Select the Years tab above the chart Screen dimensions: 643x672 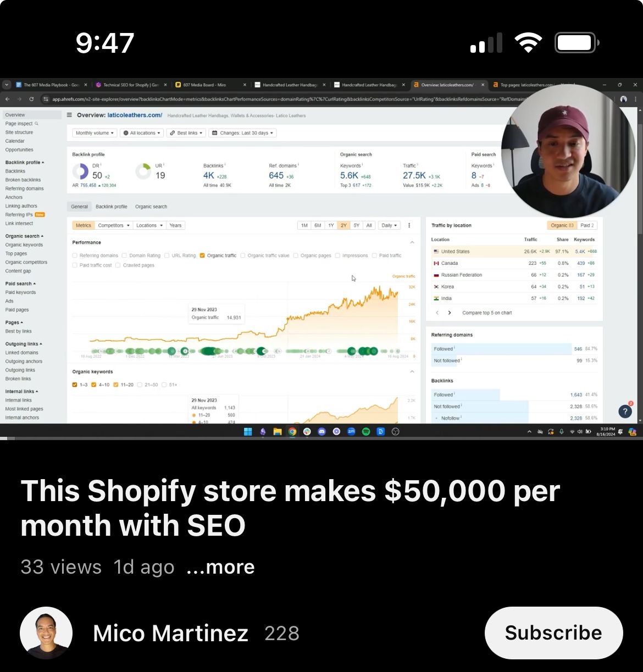point(175,225)
